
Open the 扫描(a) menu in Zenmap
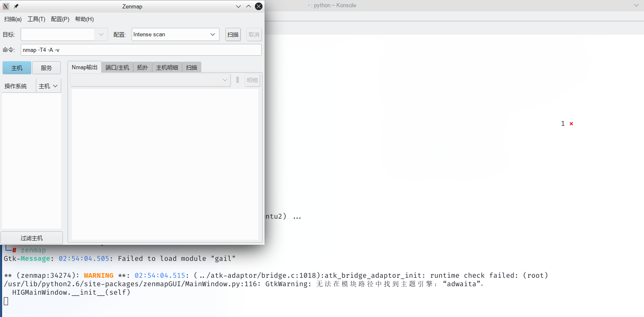tap(13, 19)
